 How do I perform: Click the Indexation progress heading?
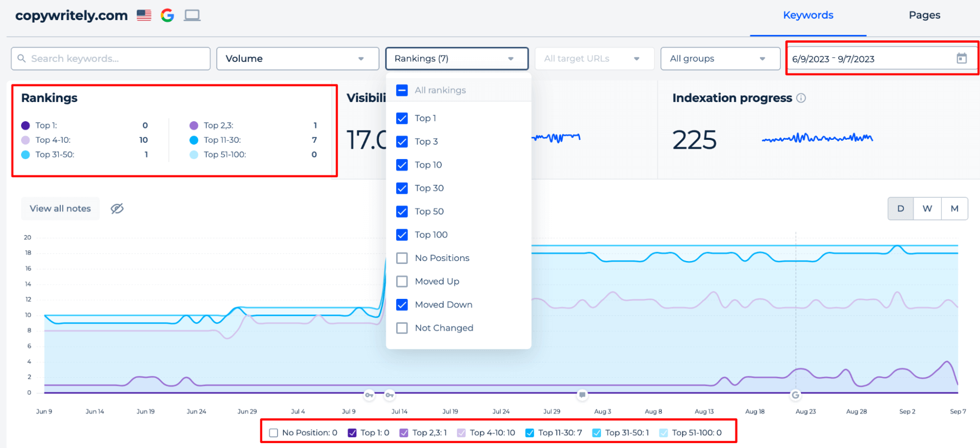[x=732, y=98]
